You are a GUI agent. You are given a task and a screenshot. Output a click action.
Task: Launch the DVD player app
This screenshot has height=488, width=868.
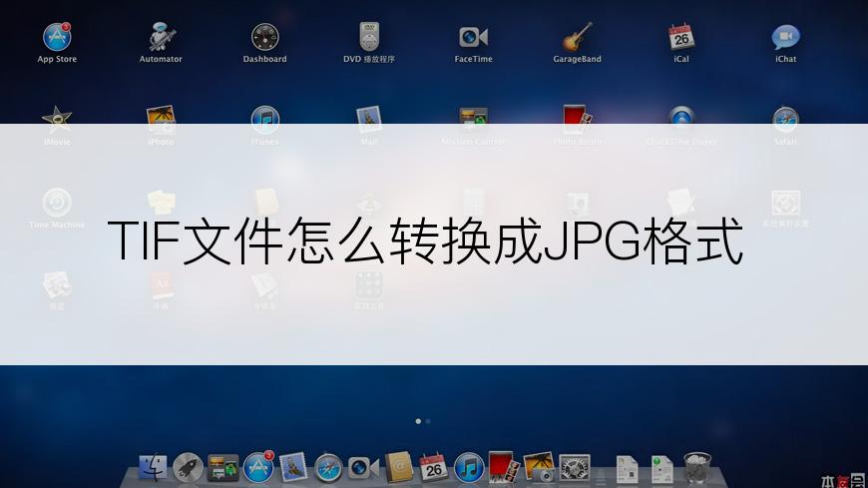pos(369,37)
